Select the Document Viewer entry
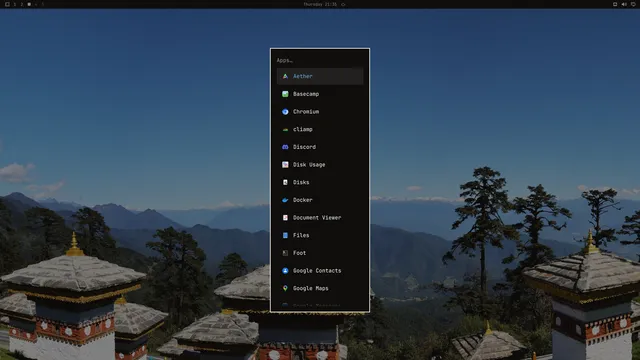The width and height of the screenshot is (640, 360). coord(320,218)
